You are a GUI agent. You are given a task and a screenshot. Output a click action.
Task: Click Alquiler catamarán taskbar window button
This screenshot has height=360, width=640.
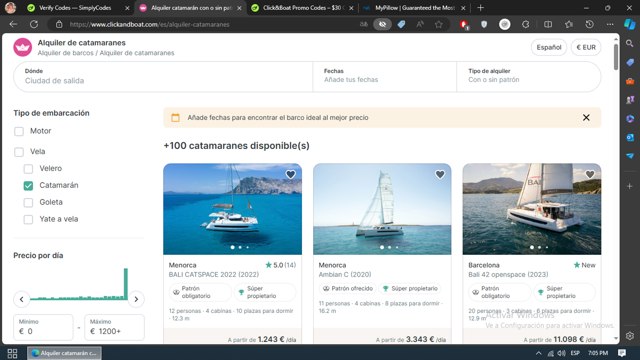pyautogui.click(x=64, y=353)
